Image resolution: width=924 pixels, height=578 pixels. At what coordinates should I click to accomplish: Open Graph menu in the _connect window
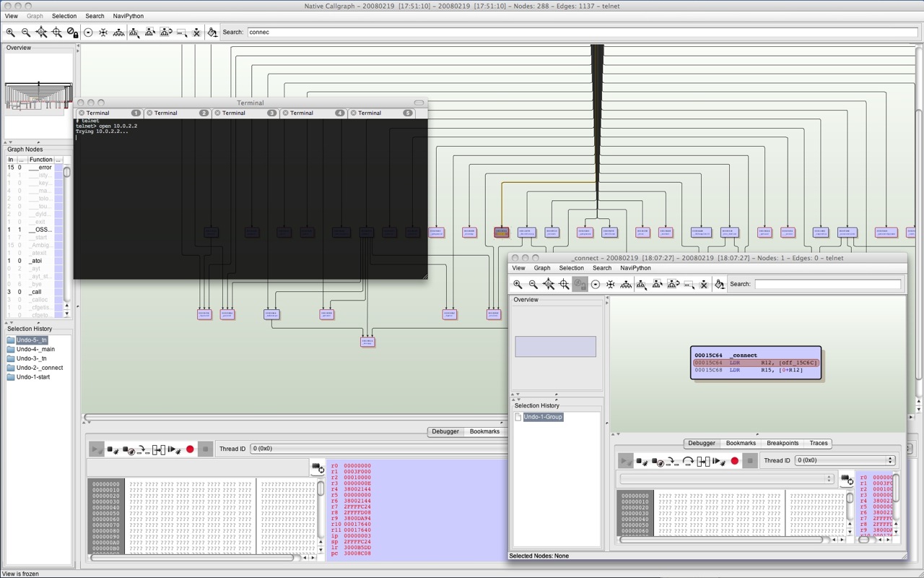542,268
